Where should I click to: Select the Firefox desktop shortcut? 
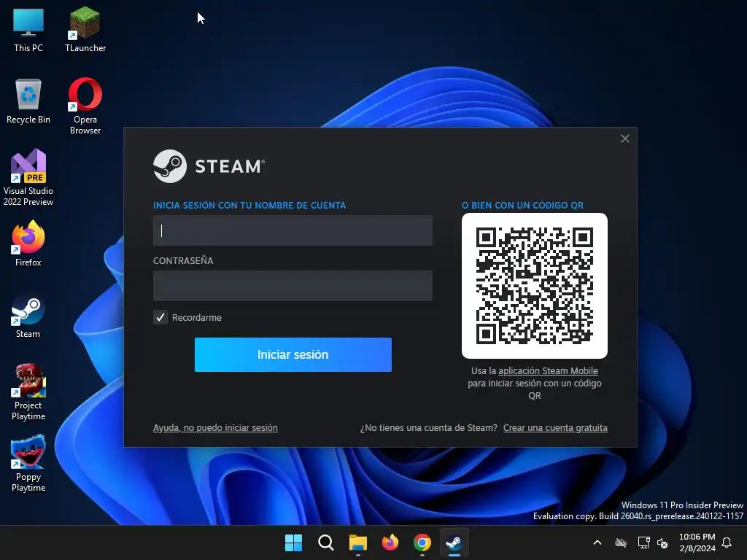point(28,244)
